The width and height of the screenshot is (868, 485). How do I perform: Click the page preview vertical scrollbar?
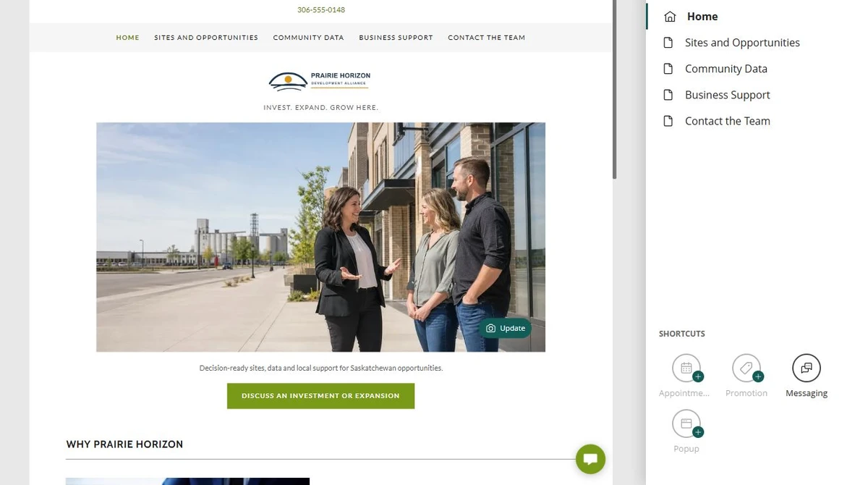[615, 90]
